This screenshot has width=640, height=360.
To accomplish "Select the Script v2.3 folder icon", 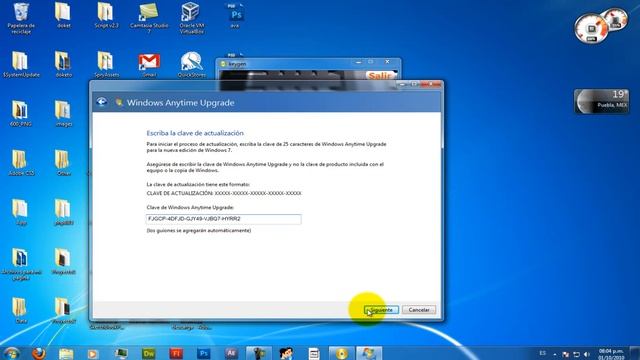I will [106, 16].
